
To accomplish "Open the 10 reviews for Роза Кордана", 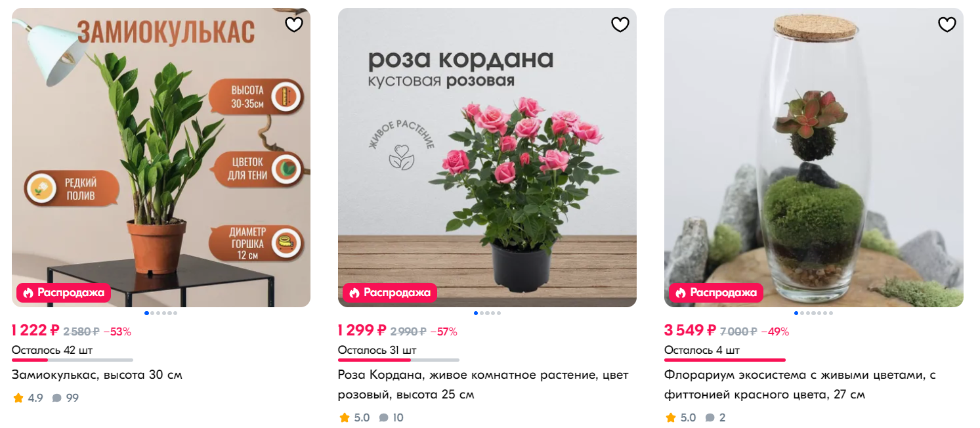I will pos(391,417).
